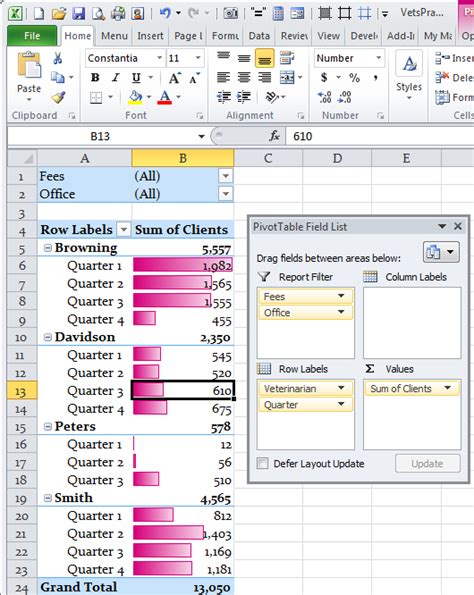
Task: Click the Print Preview icon
Action: pos(99,14)
